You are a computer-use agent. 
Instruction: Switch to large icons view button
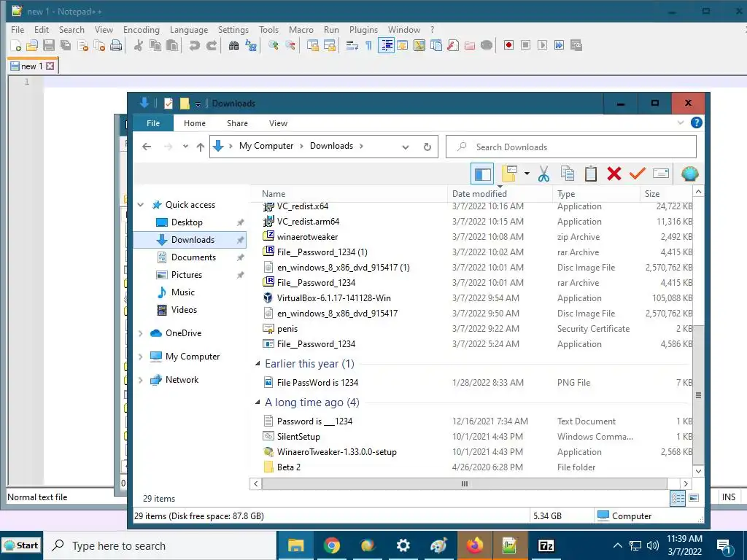point(694,498)
